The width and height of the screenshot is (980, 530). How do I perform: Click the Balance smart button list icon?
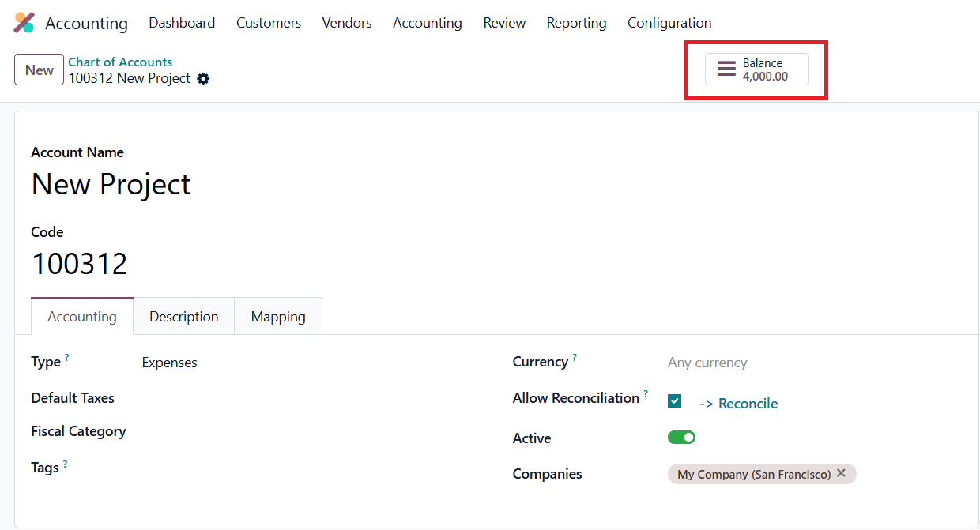point(726,69)
